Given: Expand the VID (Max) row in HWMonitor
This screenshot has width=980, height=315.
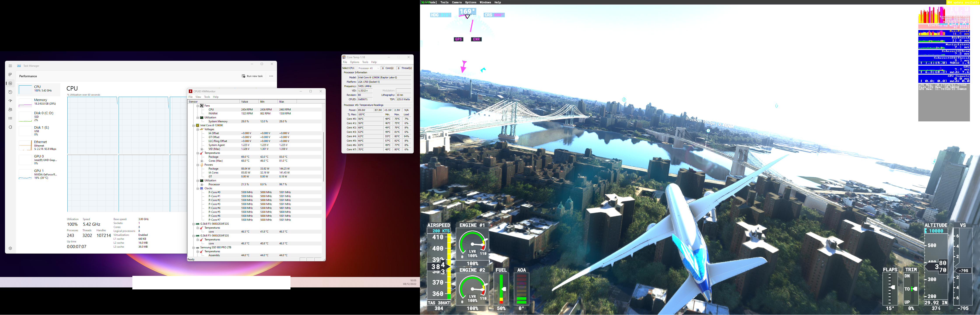Looking at the screenshot, I should 202,149.
